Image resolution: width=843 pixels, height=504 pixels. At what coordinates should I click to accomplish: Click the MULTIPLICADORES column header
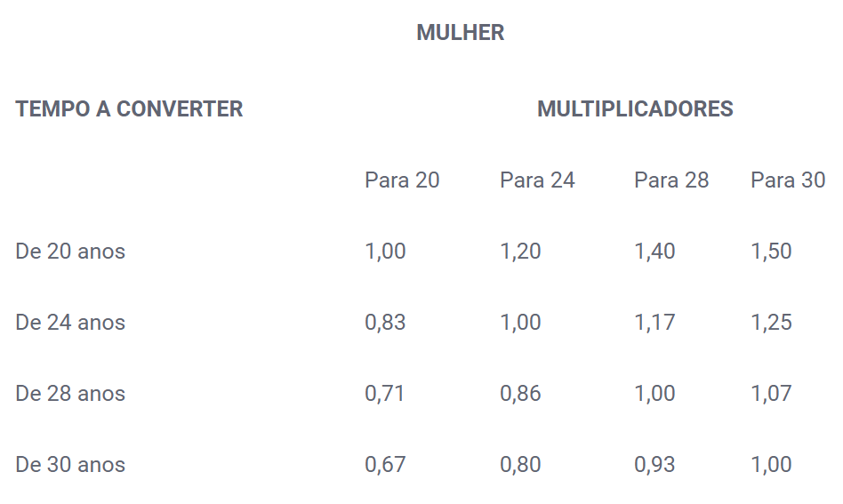pos(635,109)
